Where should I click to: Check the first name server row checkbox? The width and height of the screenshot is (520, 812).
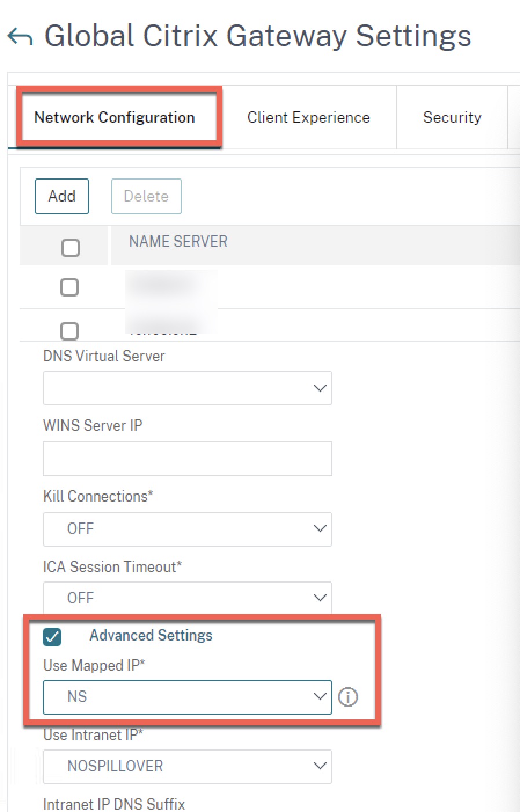point(69,287)
